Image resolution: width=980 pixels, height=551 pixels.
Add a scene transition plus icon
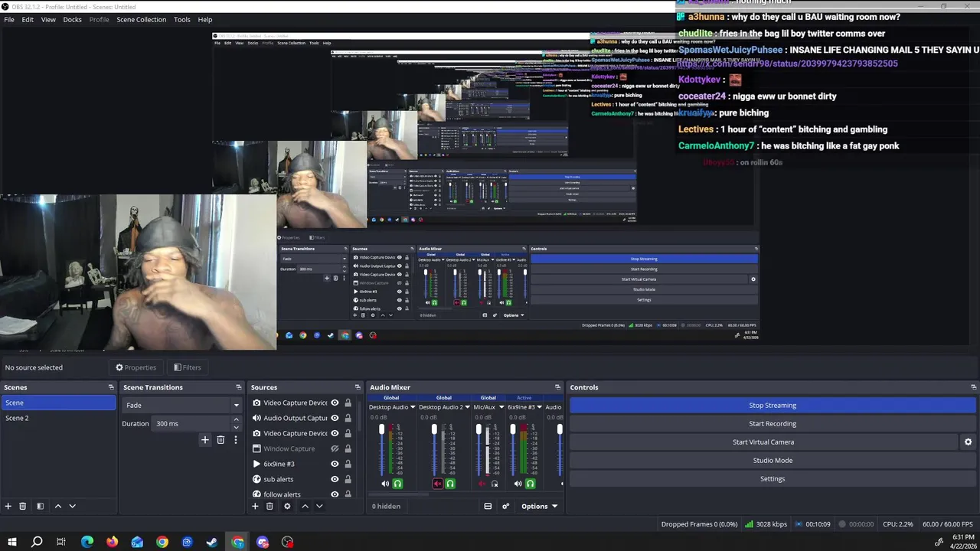[204, 440]
